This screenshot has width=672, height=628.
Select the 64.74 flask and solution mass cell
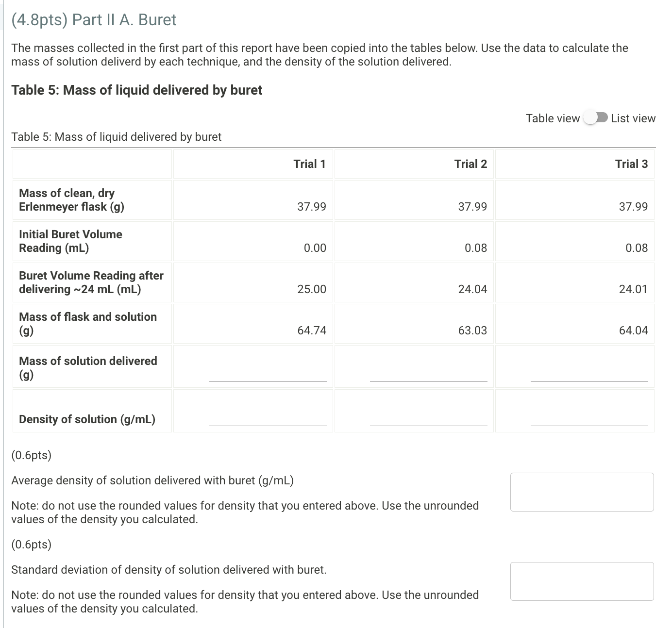tap(311, 330)
